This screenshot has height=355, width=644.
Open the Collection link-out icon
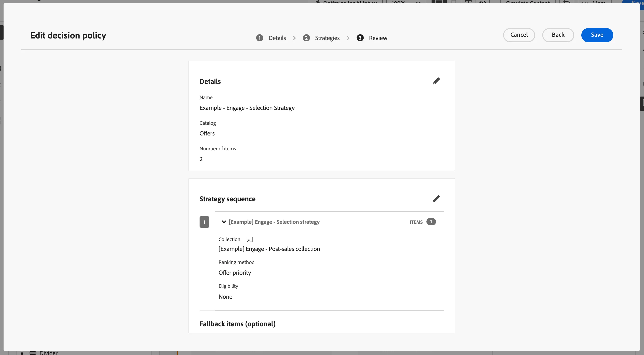[250, 239]
